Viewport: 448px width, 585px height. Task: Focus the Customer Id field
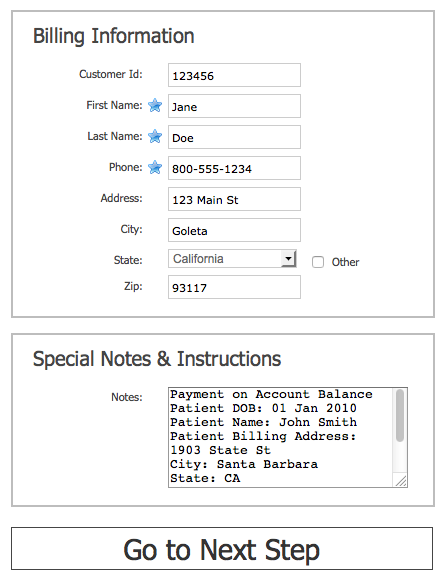click(234, 75)
